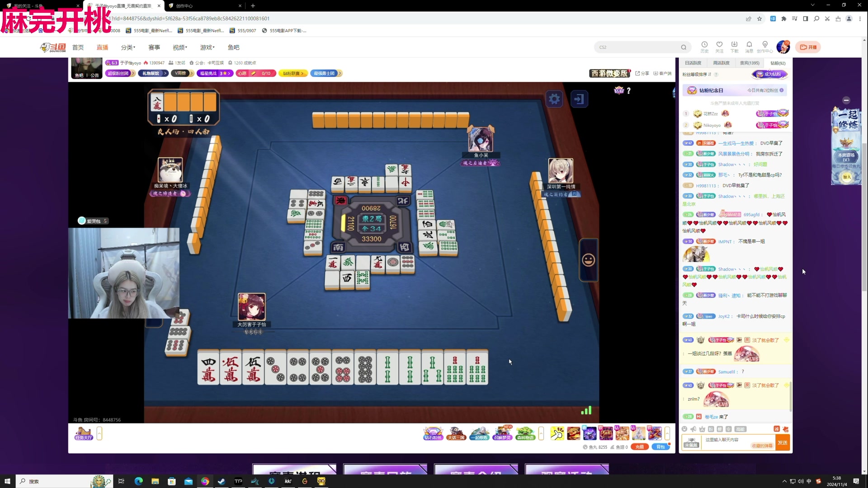
Task: Collapse the 一起修炼 side widget
Action: (x=846, y=100)
